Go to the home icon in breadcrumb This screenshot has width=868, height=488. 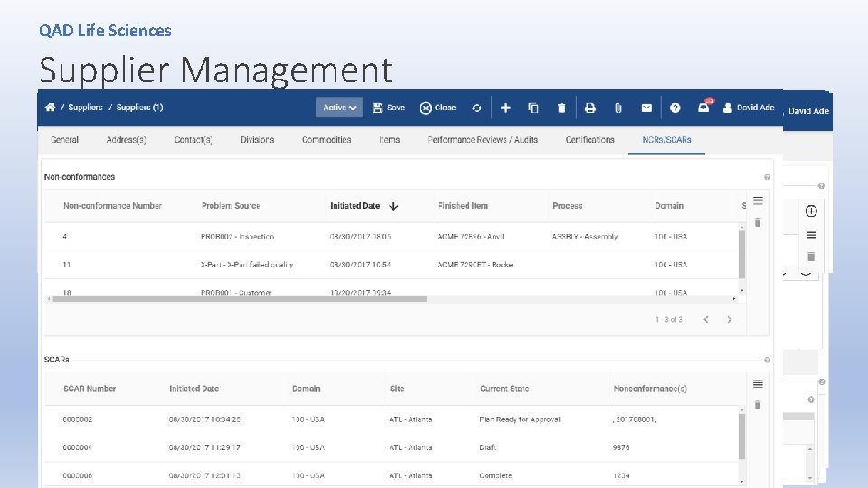[x=50, y=108]
